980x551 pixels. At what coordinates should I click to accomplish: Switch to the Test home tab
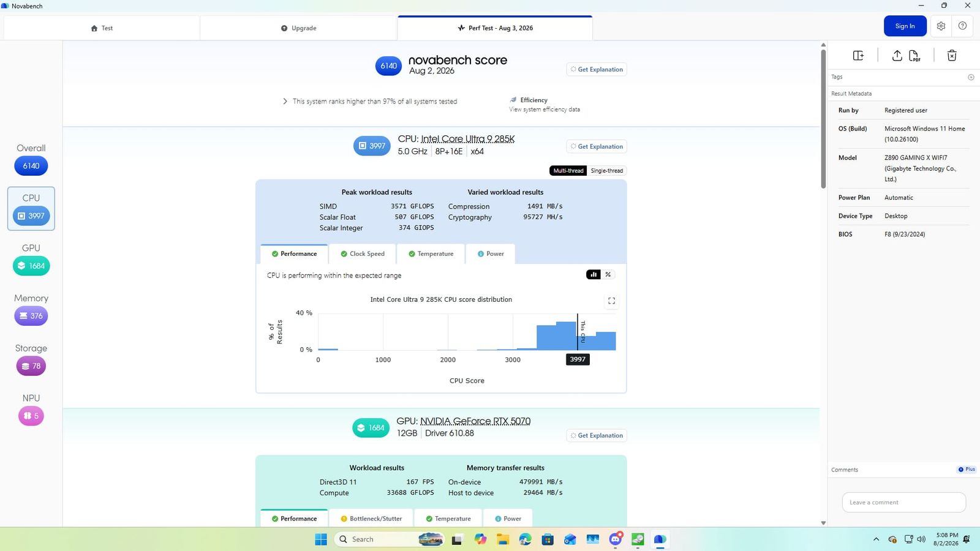tap(102, 28)
